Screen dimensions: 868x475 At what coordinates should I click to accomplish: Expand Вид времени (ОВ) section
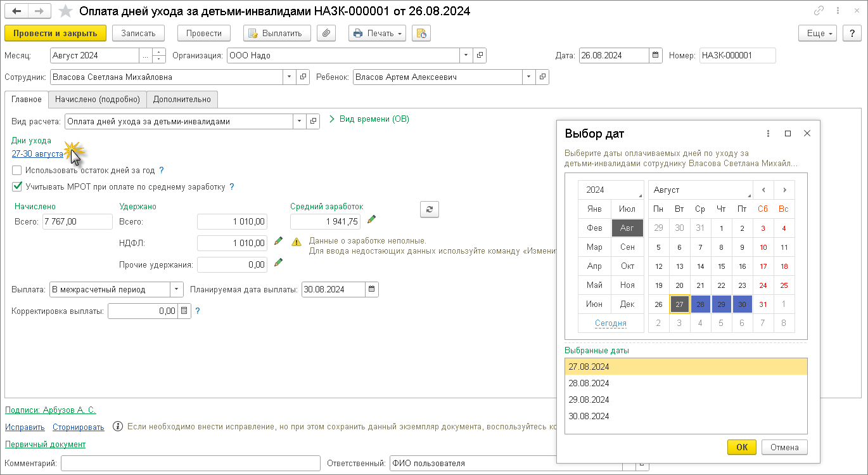(x=369, y=119)
